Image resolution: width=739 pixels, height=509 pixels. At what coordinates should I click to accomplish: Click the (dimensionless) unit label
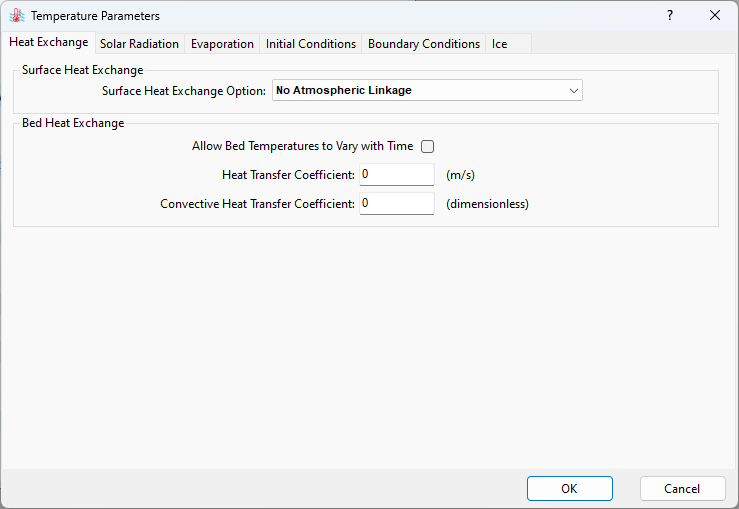487,204
